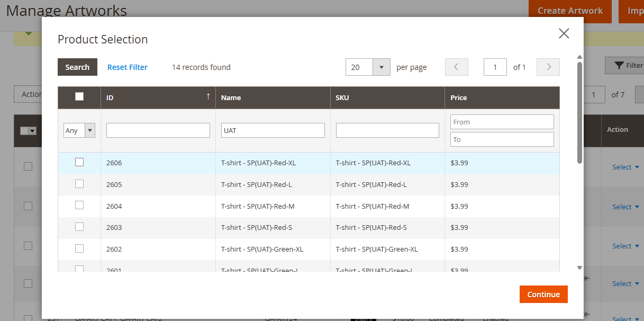Click the ID column sort arrow

point(208,97)
